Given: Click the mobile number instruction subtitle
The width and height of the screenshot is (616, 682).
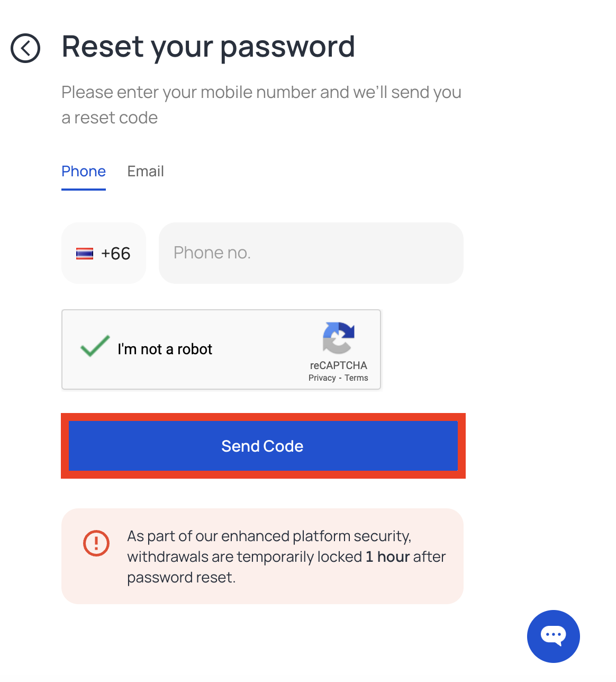Looking at the screenshot, I should click(261, 105).
